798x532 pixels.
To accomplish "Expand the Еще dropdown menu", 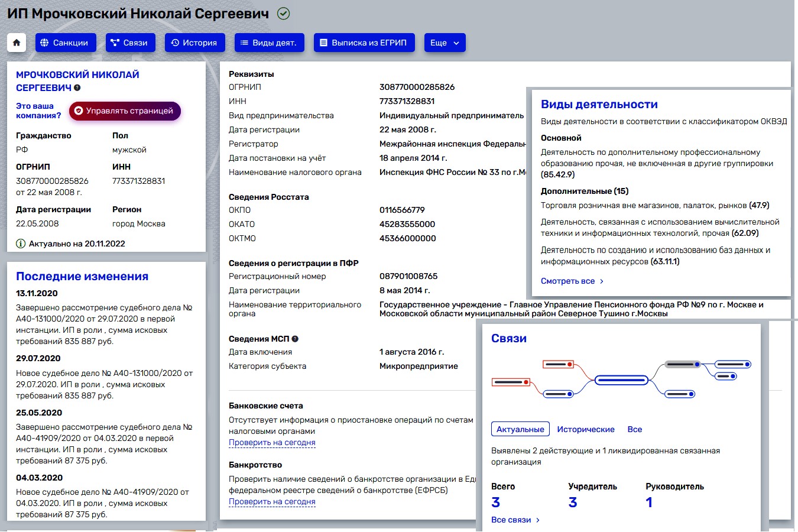I will pyautogui.click(x=445, y=43).
